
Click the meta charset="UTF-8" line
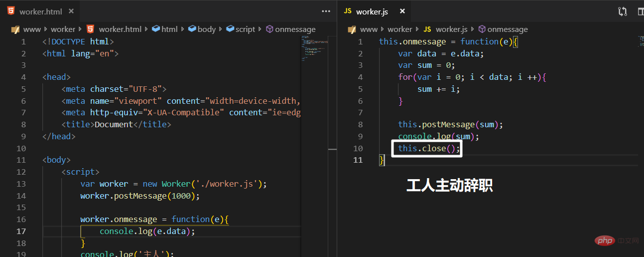(x=114, y=89)
